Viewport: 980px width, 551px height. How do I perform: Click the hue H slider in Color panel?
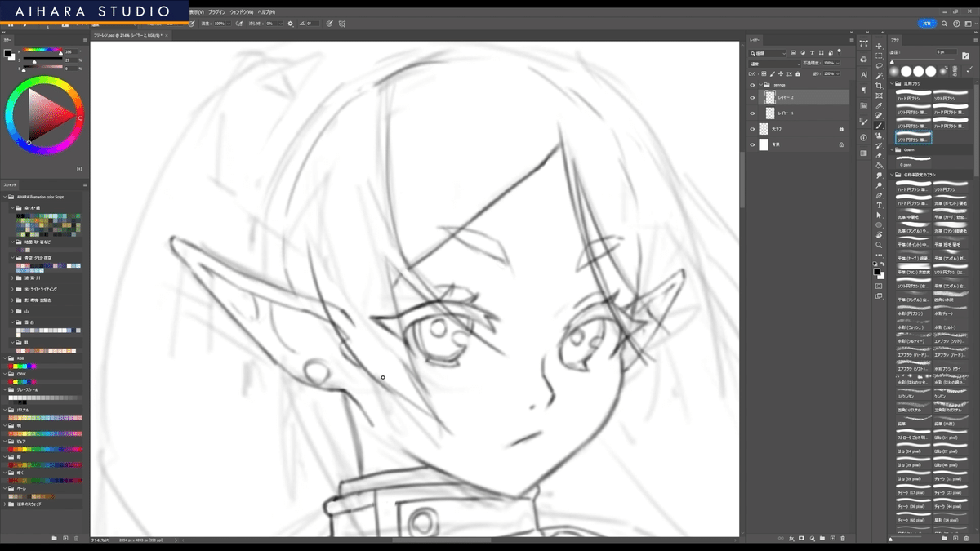42,51
